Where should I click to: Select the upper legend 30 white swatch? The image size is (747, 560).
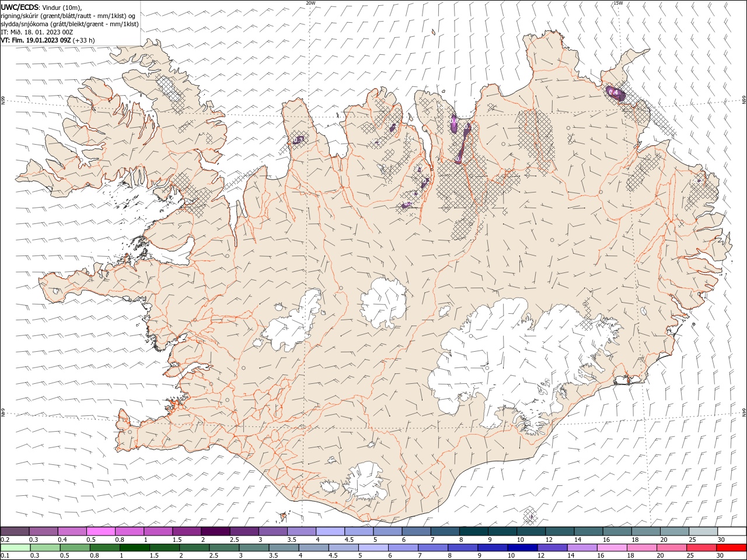coord(732,531)
